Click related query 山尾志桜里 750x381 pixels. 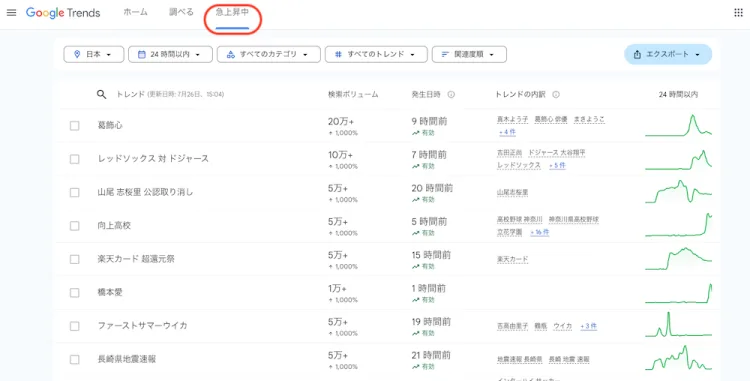click(x=513, y=192)
